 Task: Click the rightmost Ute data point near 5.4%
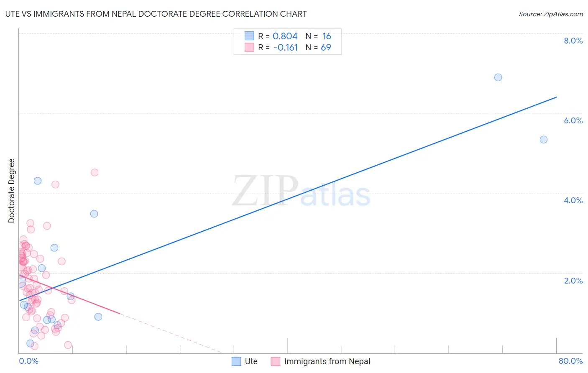pyautogui.click(x=544, y=140)
